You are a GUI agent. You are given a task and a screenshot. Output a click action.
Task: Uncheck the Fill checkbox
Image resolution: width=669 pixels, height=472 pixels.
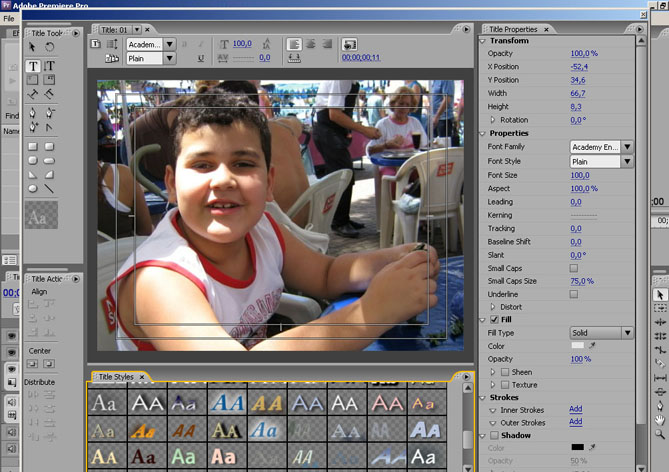tap(494, 319)
